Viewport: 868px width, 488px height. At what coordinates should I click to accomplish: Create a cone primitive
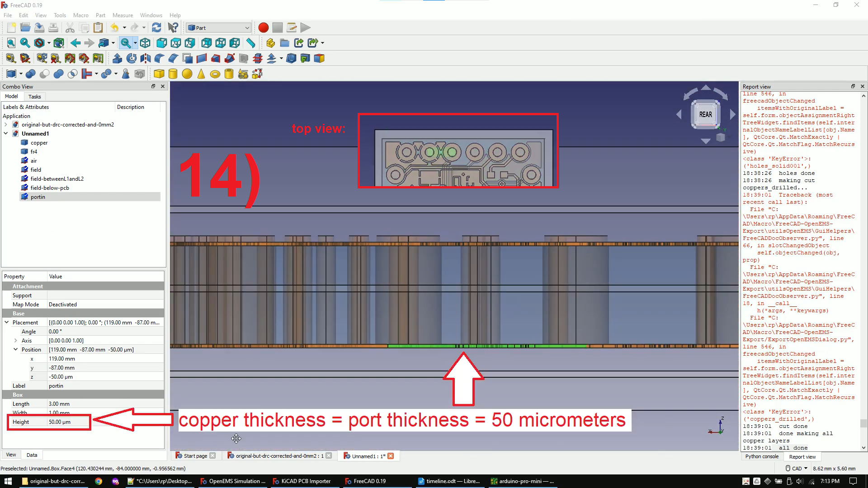point(201,74)
